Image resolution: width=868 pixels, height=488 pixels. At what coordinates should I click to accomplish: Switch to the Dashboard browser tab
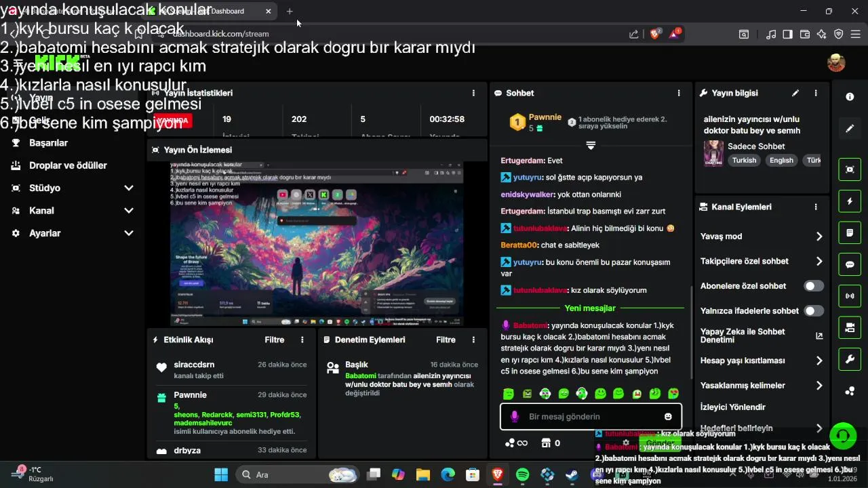click(210, 11)
